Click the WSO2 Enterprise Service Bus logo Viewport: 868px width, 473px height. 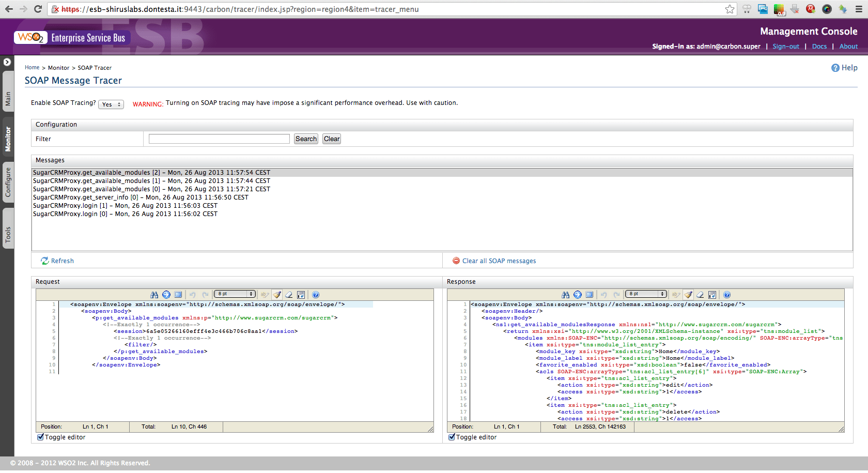(x=72, y=37)
